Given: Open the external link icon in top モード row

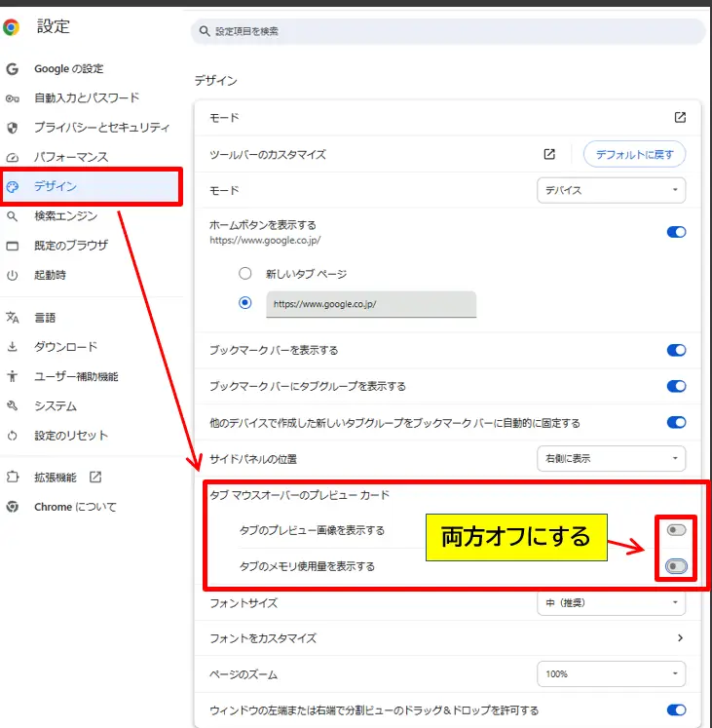Looking at the screenshot, I should 680,118.
